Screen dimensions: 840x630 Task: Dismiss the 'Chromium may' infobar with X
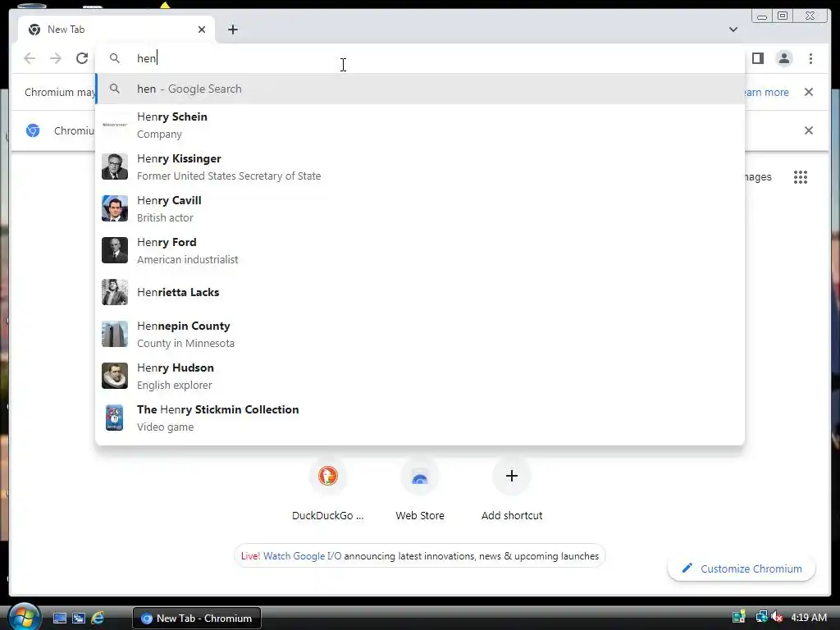point(809,92)
